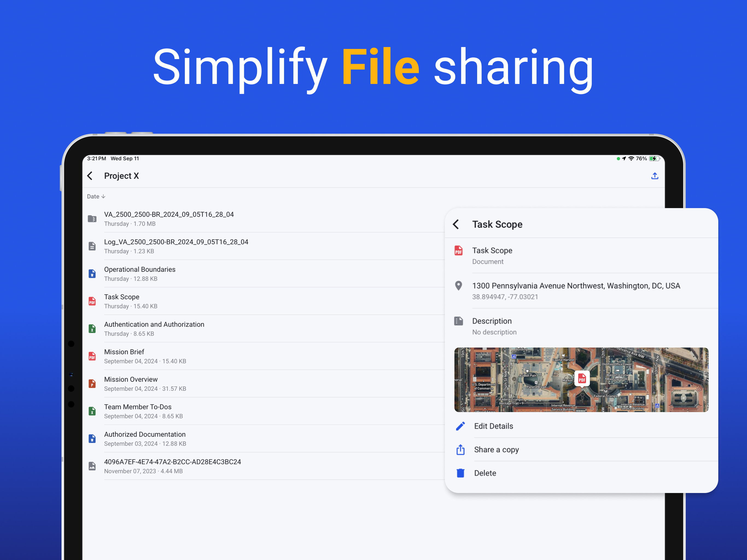Screen dimensions: 747x560
Task: Close the Task Scope details panel
Action: (456, 224)
